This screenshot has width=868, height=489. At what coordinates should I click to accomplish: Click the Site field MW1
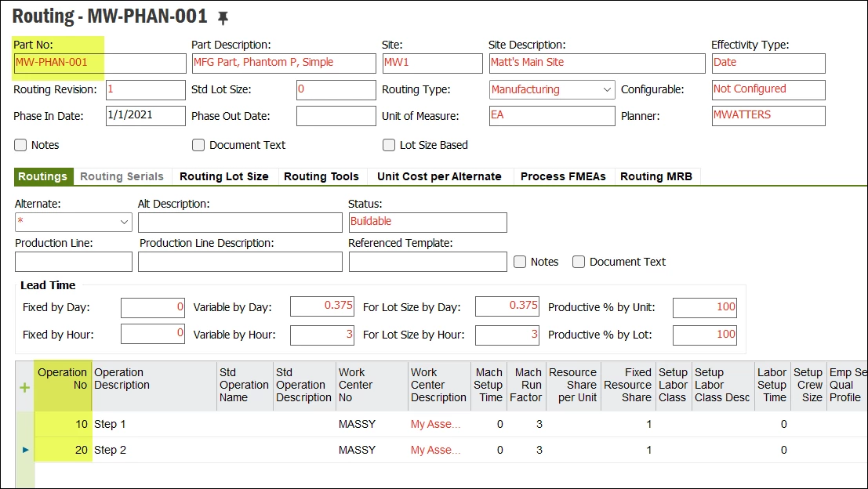[x=432, y=63]
